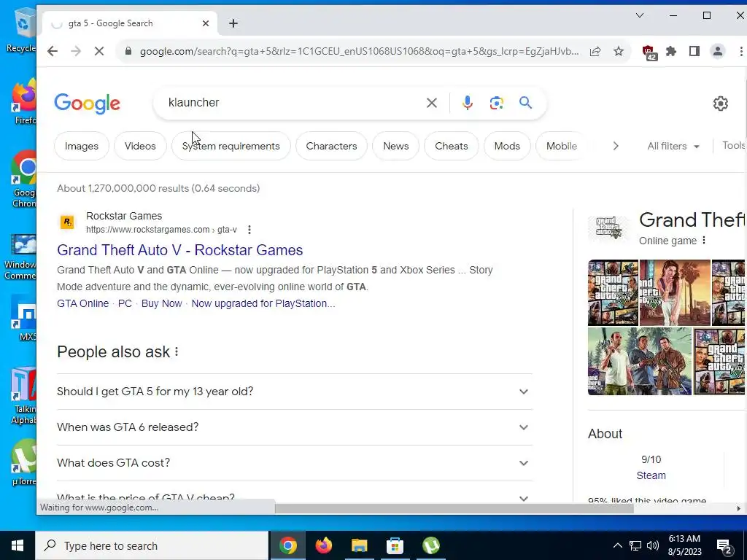Open 'People also ask' options dots

click(177, 352)
